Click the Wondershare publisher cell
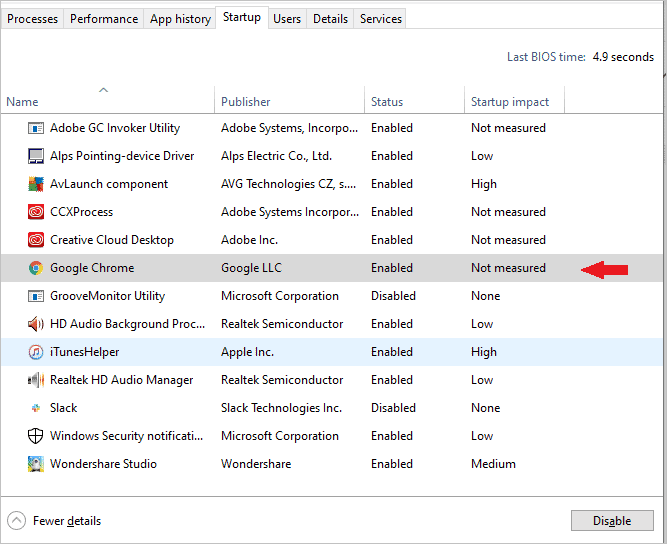667x544 pixels. pyautogui.click(x=256, y=464)
